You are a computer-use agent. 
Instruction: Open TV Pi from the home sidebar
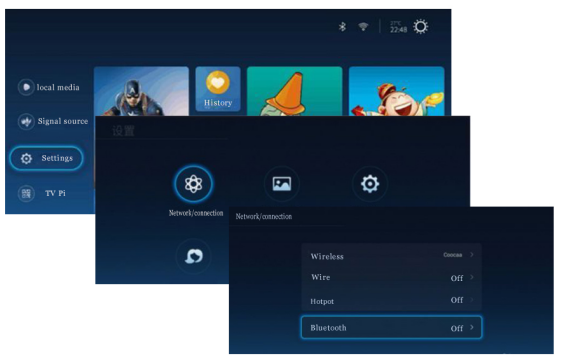[x=42, y=194]
